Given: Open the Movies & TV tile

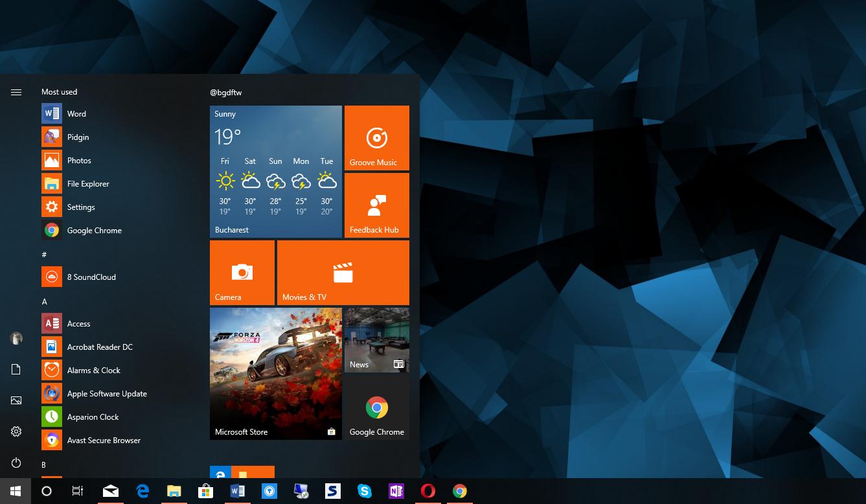Looking at the screenshot, I should 343,273.
